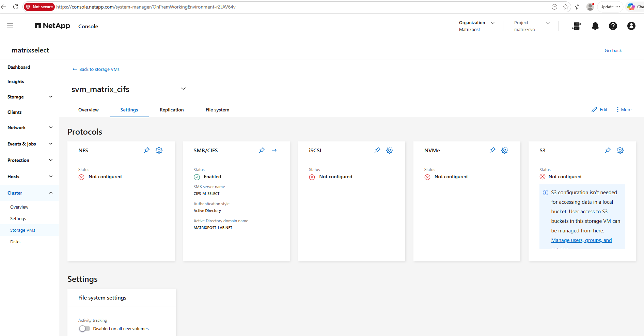
Task: Select Storage VMs sidebar item
Action: click(x=22, y=230)
